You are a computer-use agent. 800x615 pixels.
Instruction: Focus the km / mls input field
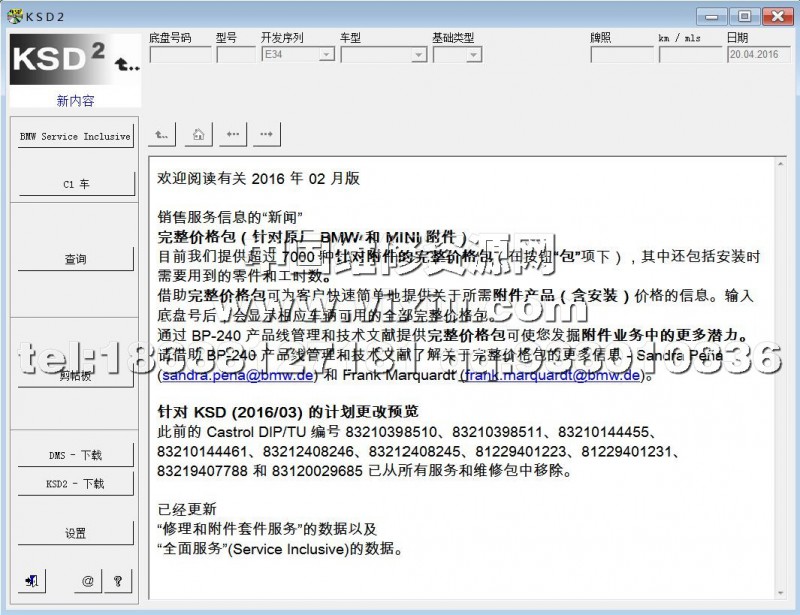tap(691, 54)
